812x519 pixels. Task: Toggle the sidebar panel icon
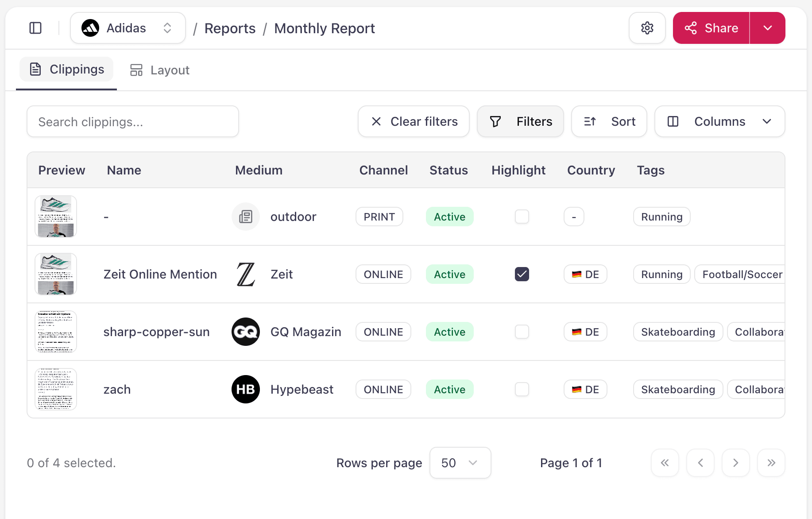(35, 28)
